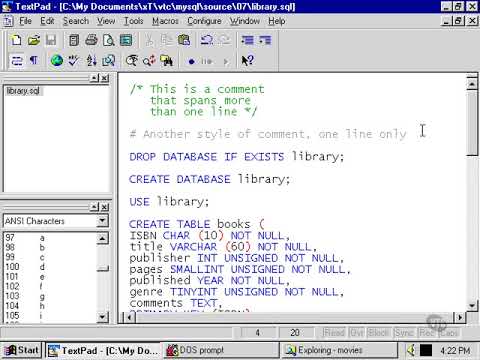Select the character row 100 d

pos(50,267)
